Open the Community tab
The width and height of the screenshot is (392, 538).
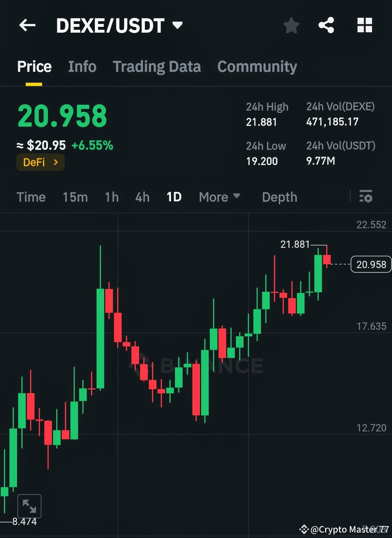point(257,66)
